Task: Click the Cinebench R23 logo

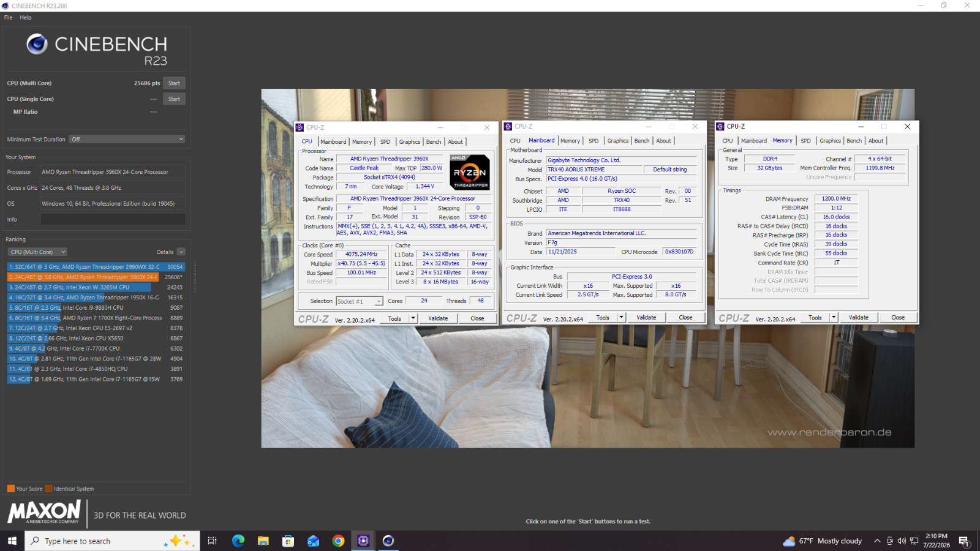Action: point(97,50)
